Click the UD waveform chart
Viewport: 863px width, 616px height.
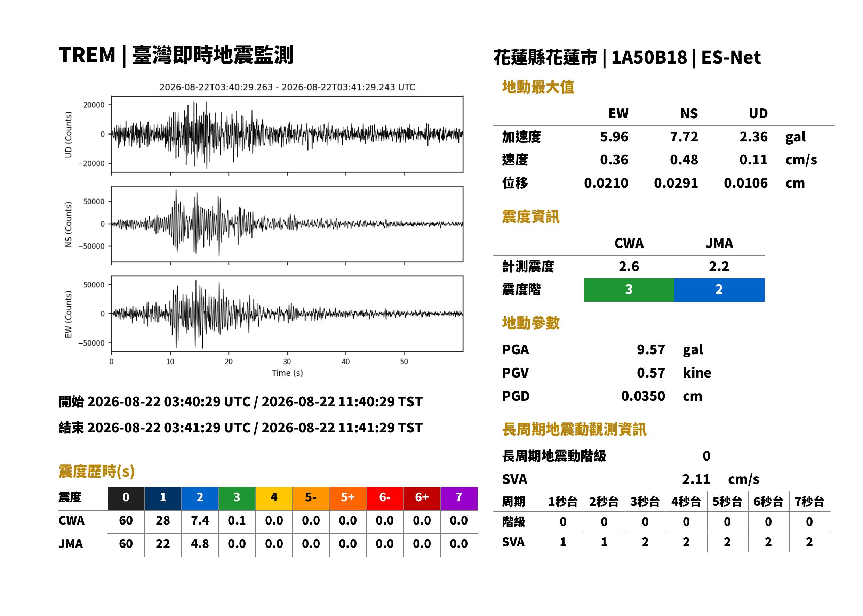pyautogui.click(x=287, y=134)
